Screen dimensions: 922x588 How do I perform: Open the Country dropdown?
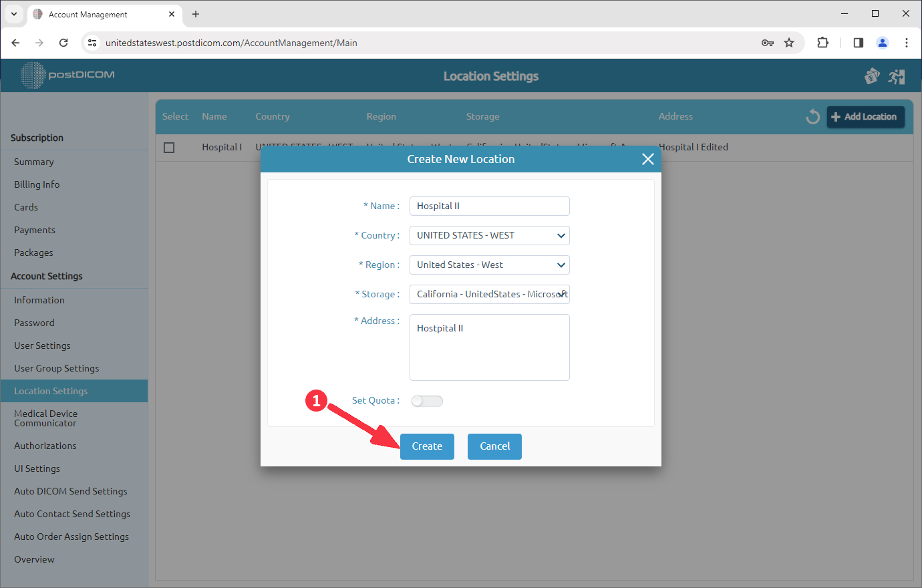tap(489, 235)
